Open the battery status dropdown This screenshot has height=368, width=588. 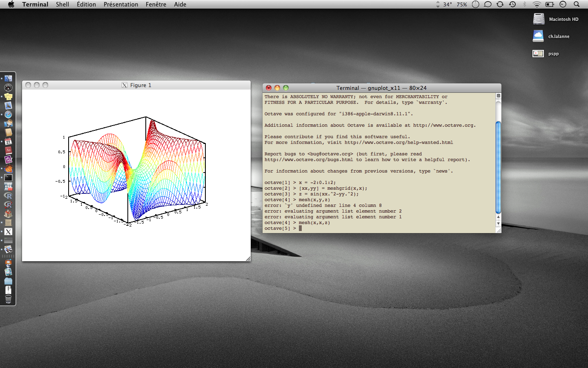tap(550, 4)
